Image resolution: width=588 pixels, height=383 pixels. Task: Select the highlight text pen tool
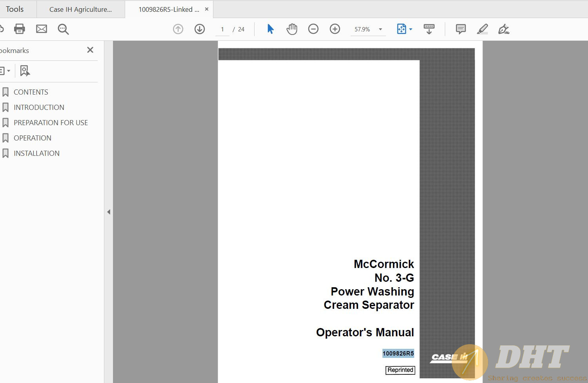tap(482, 29)
